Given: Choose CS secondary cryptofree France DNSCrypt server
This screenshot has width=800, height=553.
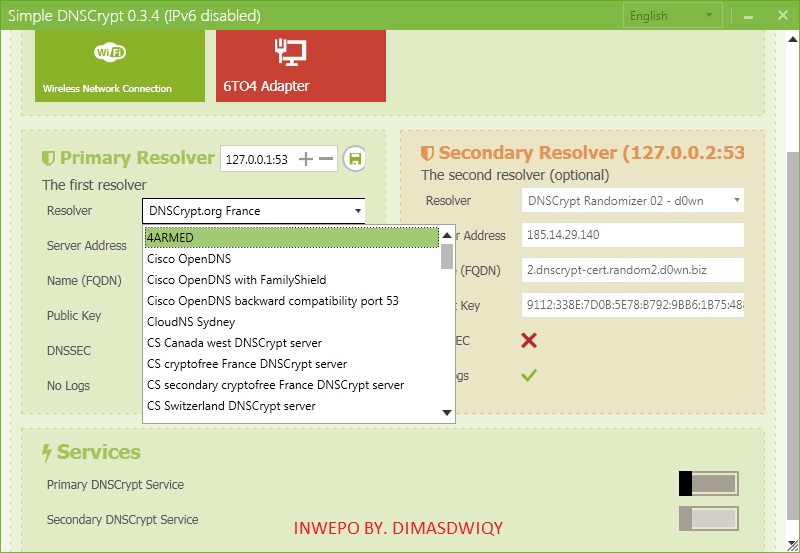Looking at the screenshot, I should click(x=292, y=385).
